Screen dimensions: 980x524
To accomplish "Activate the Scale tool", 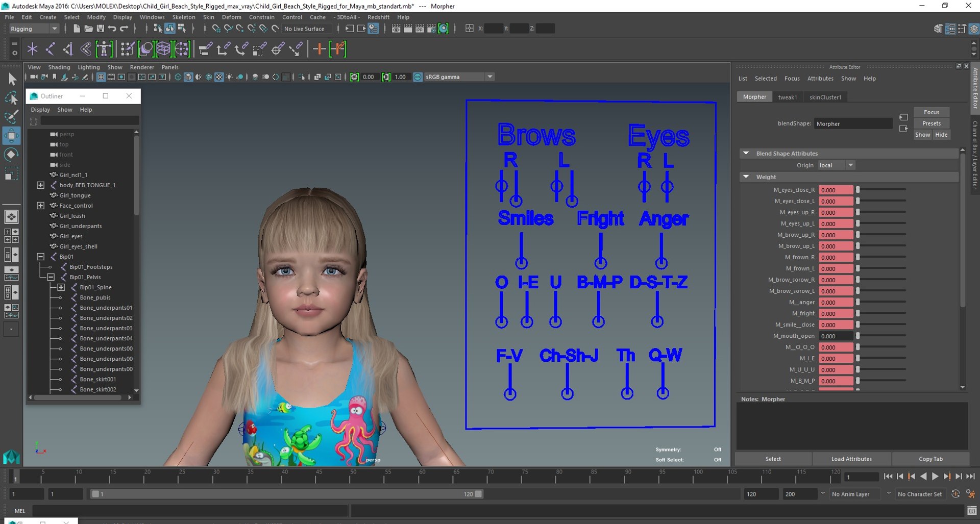I will pyautogui.click(x=12, y=173).
